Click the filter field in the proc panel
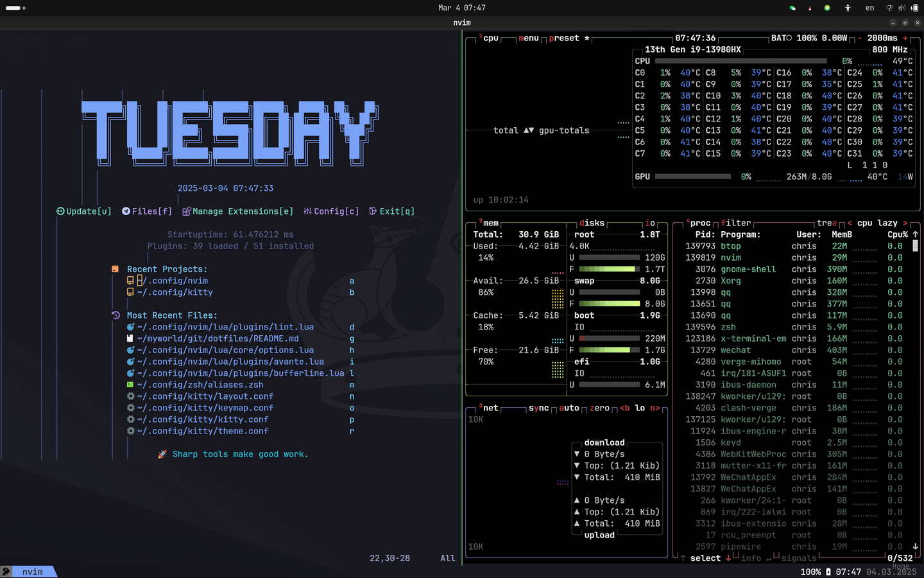The height and width of the screenshot is (578, 924). [735, 223]
